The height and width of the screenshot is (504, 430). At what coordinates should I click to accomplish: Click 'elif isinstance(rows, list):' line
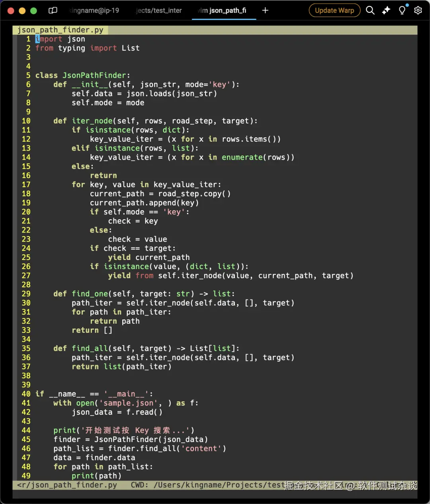point(135,148)
